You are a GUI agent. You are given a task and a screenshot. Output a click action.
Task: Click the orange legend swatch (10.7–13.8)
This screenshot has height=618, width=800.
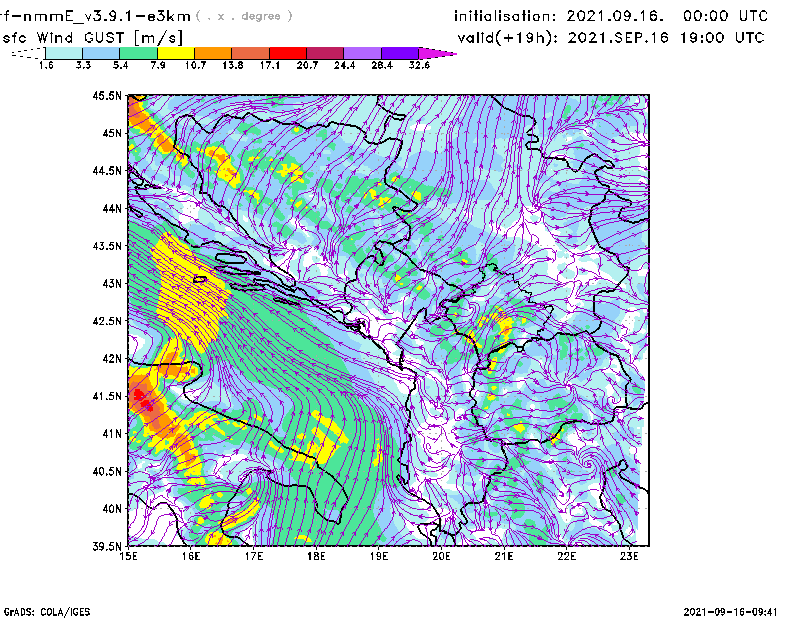(213, 53)
